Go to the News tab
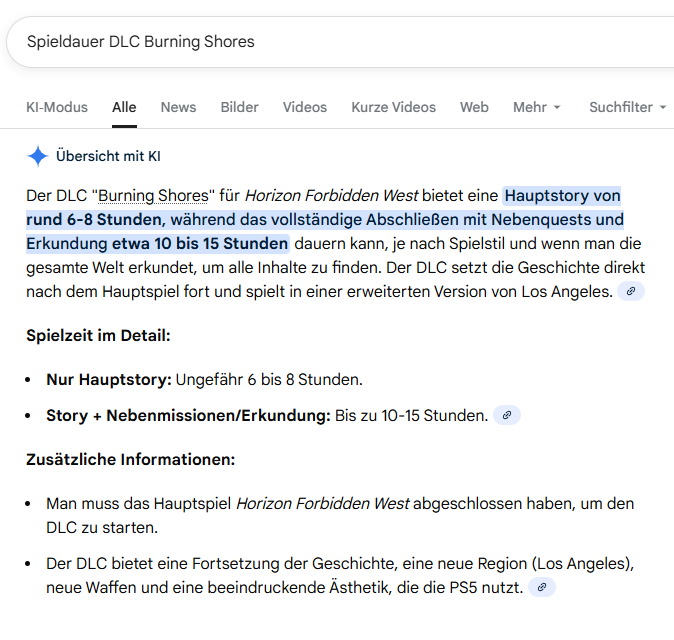 click(x=178, y=107)
